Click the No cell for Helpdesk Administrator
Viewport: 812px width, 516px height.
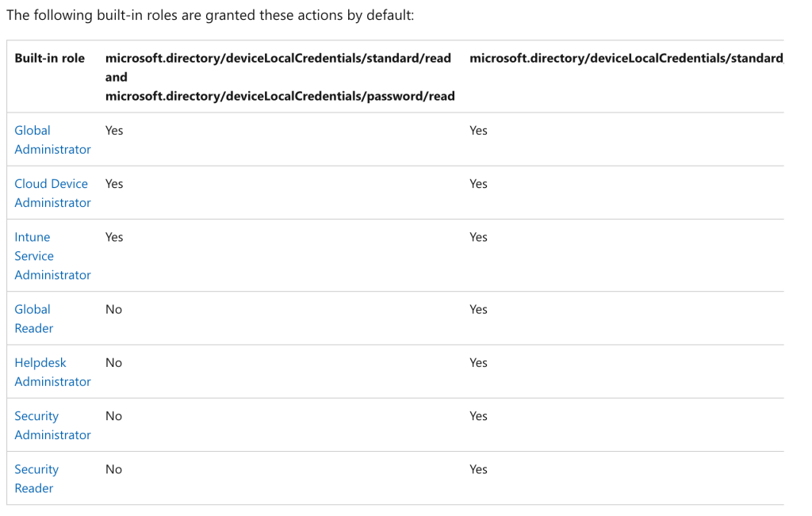pos(113,362)
